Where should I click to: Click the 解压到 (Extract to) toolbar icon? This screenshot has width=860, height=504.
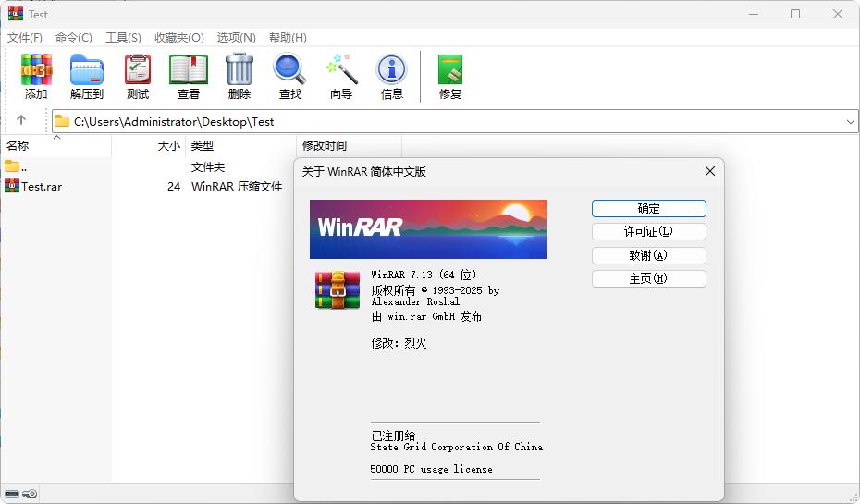click(x=87, y=69)
